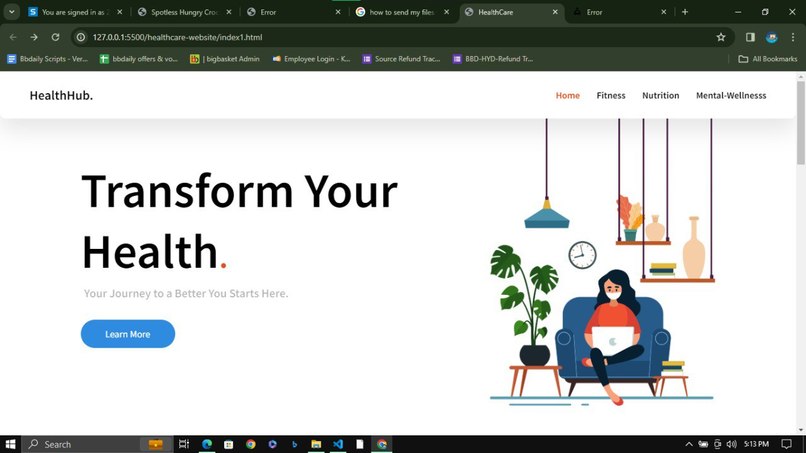Screen dimensions: 806x453
Task: Bookmark this page with the star icon
Action: point(721,37)
